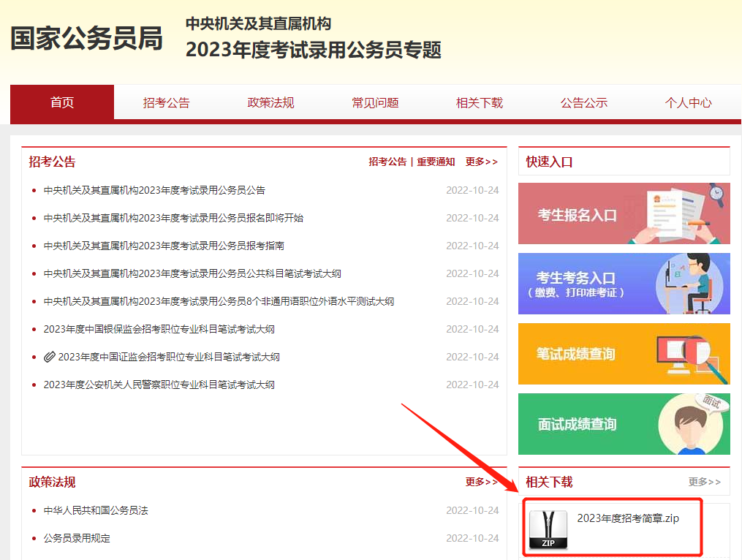
Task: Open the 笔试成绩查询 banner
Action: (x=624, y=354)
